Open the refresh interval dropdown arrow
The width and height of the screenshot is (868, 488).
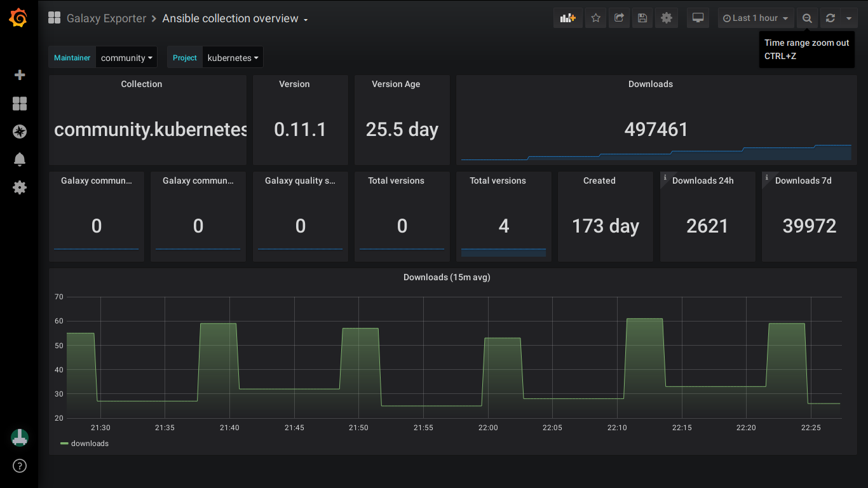849,18
